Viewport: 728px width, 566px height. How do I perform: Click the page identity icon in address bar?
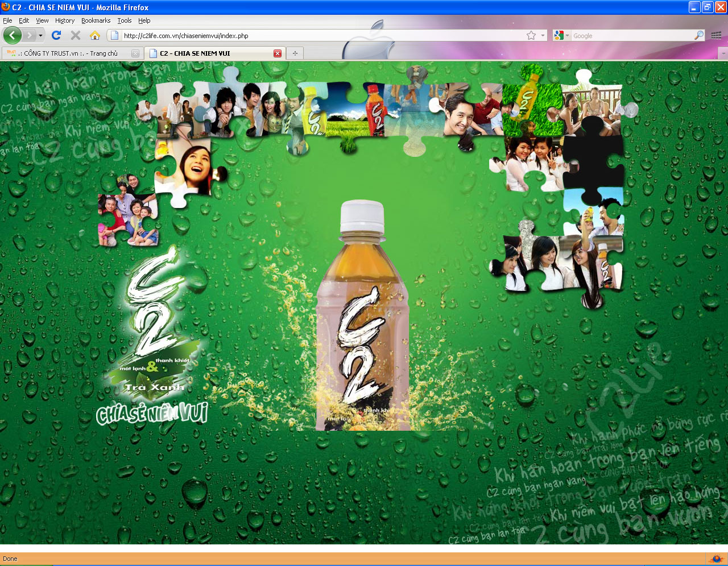pos(114,35)
